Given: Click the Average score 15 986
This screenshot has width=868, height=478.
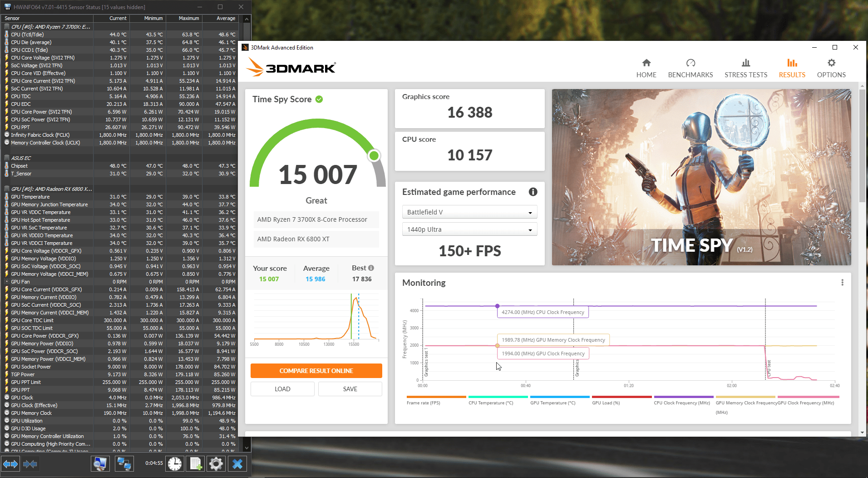Looking at the screenshot, I should coord(315,279).
